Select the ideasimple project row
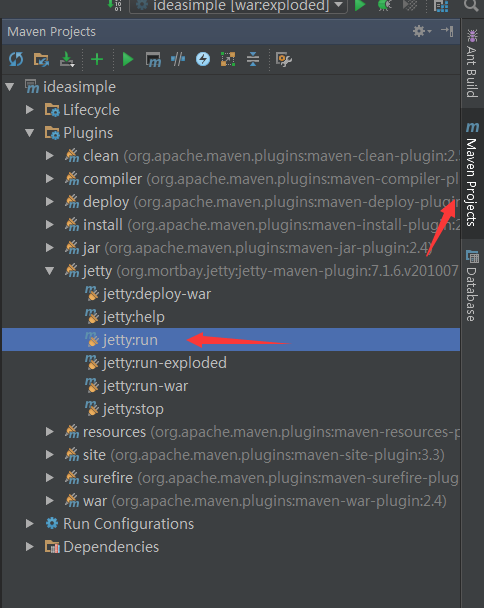 click(231, 87)
